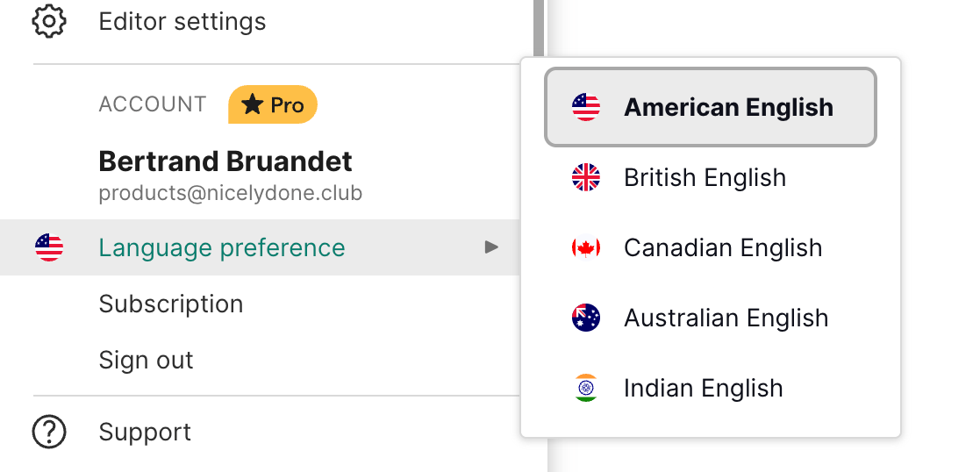980x472 pixels.
Task: Click the Support question mark icon
Action: (x=49, y=432)
